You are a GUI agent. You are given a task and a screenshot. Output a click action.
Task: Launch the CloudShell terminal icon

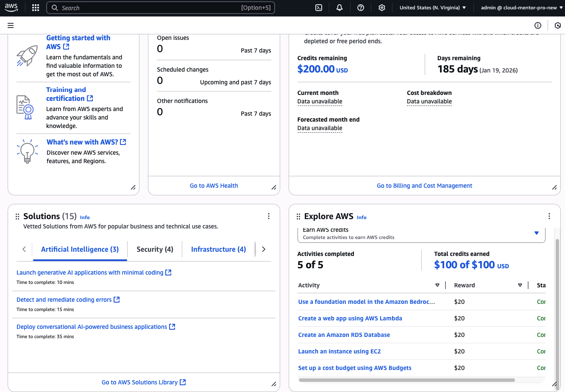(x=319, y=8)
